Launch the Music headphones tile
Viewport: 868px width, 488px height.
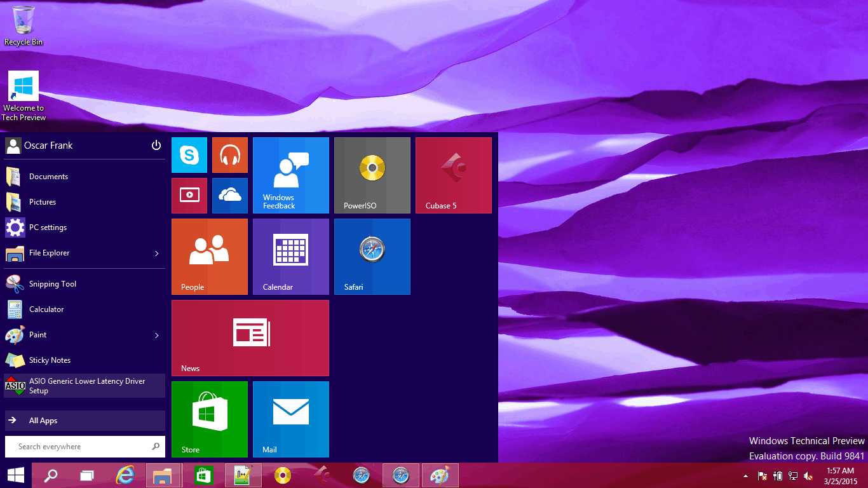(230, 155)
